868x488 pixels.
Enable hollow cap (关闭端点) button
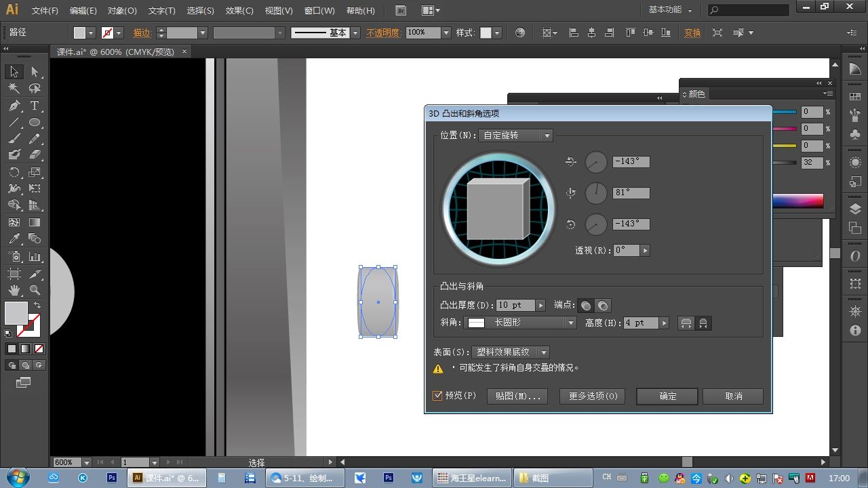click(602, 306)
